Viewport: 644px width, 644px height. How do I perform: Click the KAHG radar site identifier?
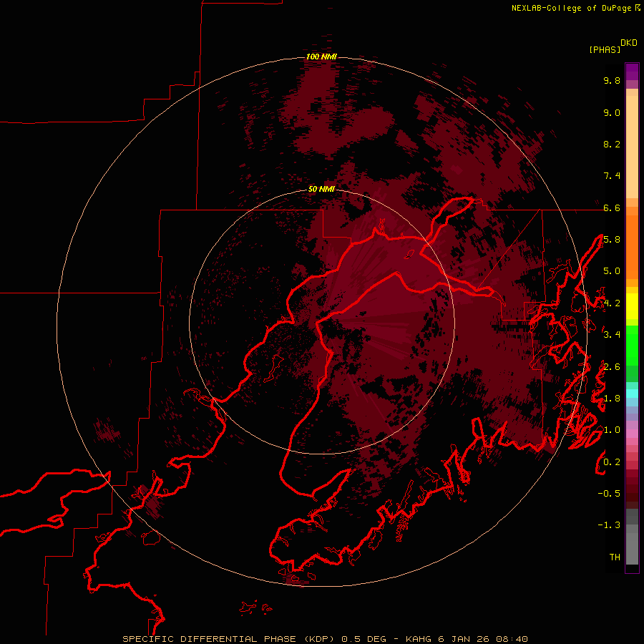pyautogui.click(x=419, y=639)
